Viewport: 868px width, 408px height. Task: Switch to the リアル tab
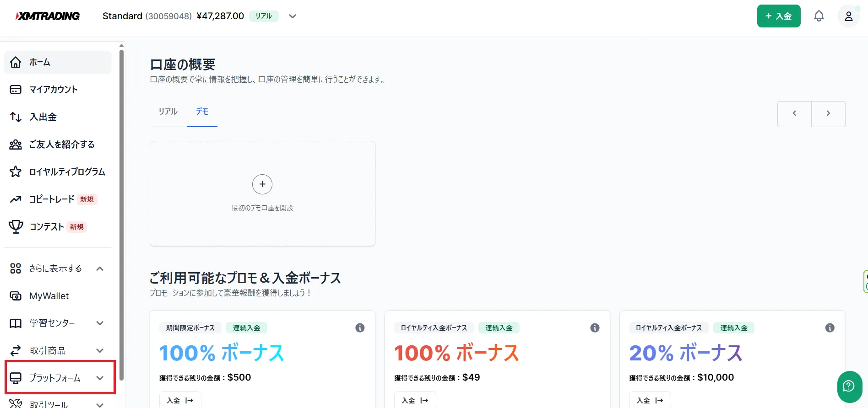(168, 112)
